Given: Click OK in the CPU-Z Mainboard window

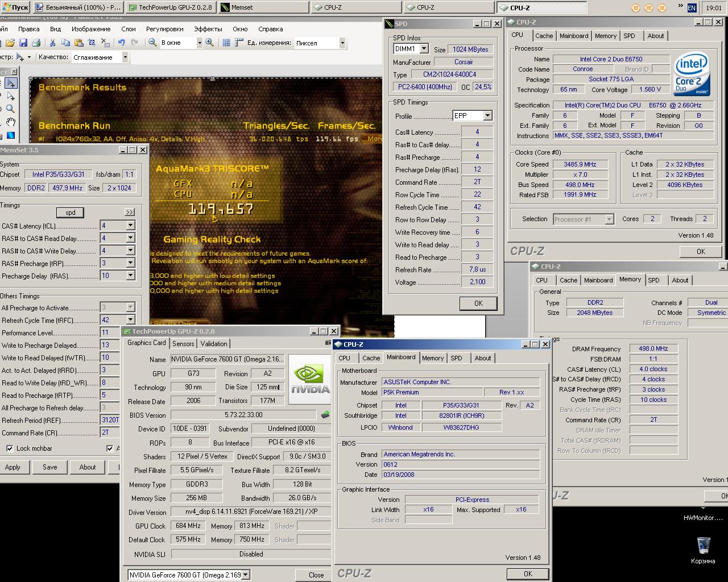Looking at the screenshot, I should click(x=528, y=573).
